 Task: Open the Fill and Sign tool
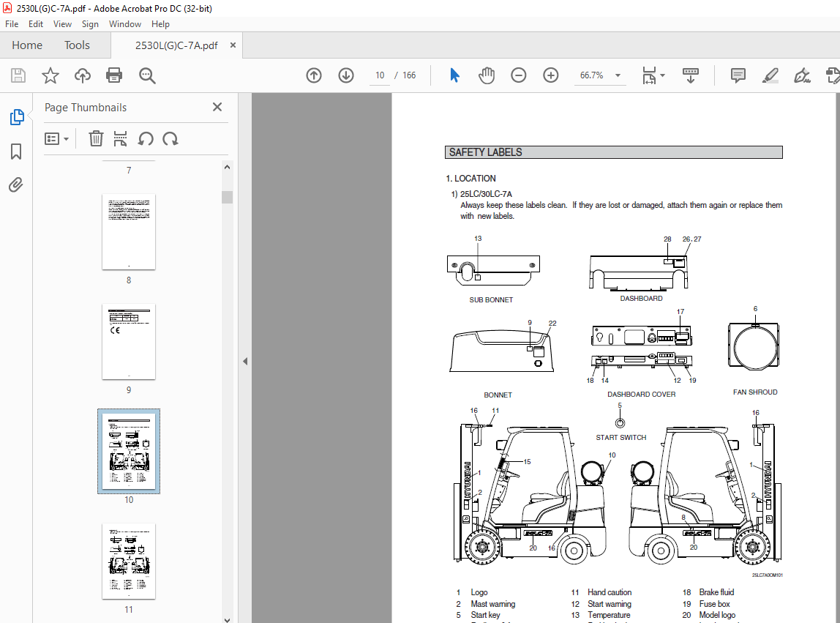[x=802, y=75]
